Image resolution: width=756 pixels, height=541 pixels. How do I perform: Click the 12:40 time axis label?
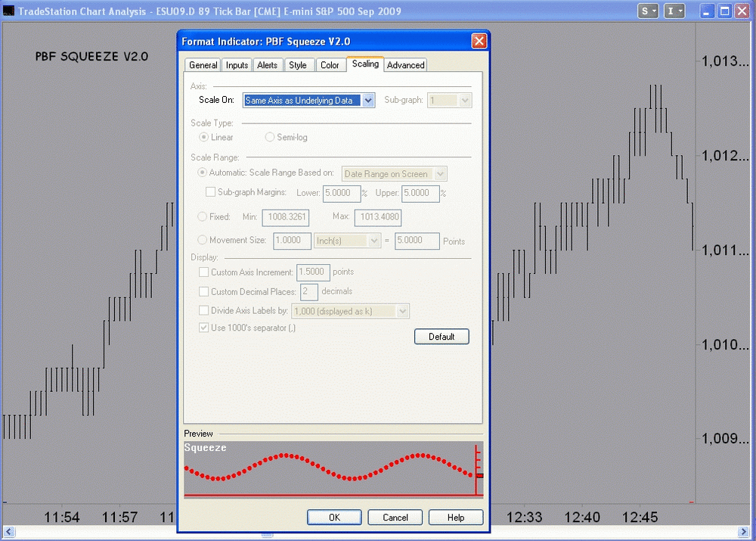[582, 518]
